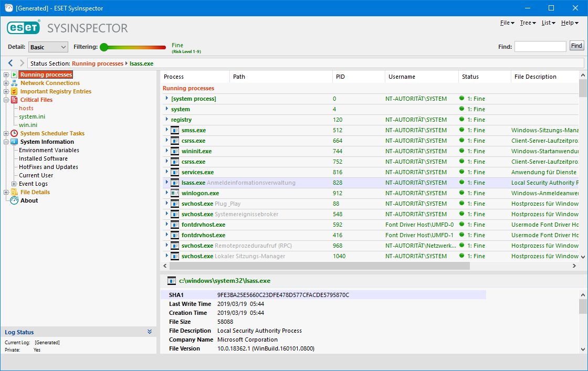The height and width of the screenshot is (371, 588).
Task: Open Environment Variables in the tree
Action: click(49, 150)
